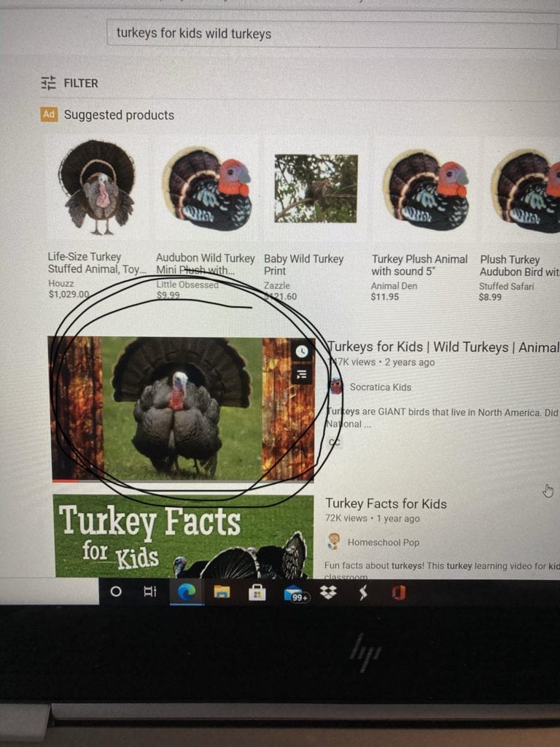Open Turkey Facts for Kids video title

tap(386, 503)
